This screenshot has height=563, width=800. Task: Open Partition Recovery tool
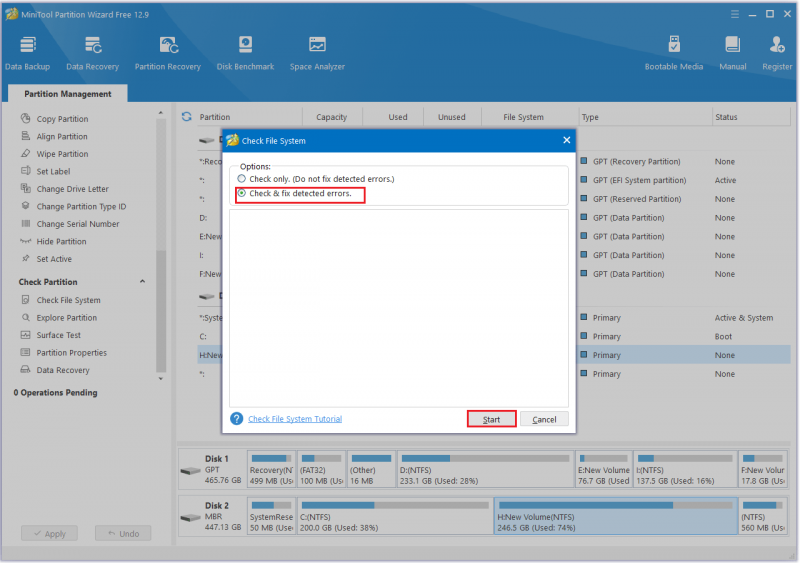(167, 53)
